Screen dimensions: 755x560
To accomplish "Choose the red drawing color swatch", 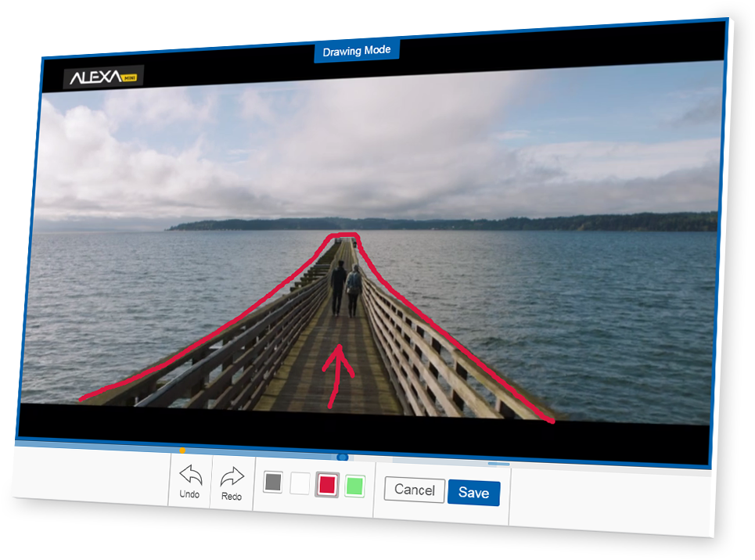I will tap(327, 485).
